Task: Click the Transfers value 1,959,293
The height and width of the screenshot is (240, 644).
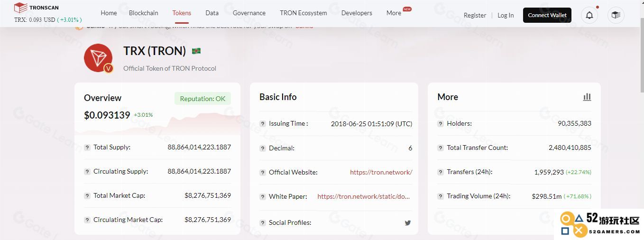Action: tap(549, 172)
